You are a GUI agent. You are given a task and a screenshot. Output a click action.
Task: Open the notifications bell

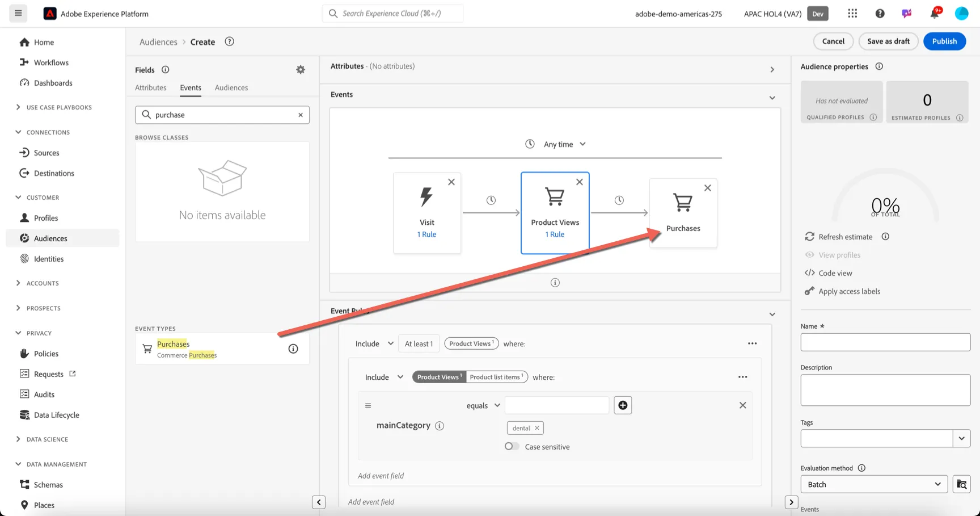click(934, 14)
